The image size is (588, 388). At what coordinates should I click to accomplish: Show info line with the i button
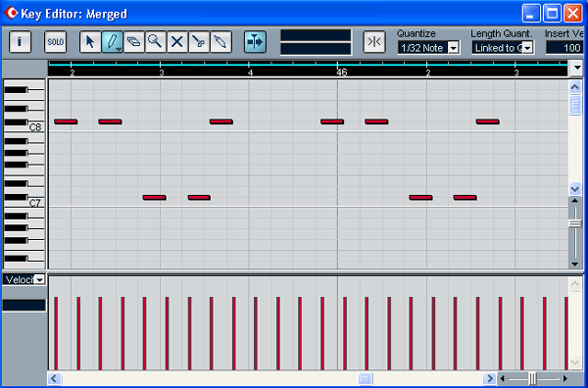20,41
